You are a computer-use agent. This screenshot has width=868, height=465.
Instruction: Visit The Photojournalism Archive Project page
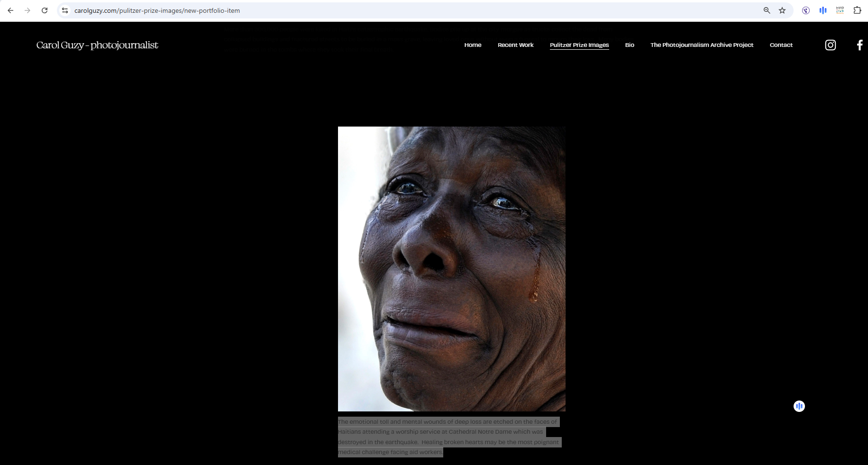[x=701, y=45]
